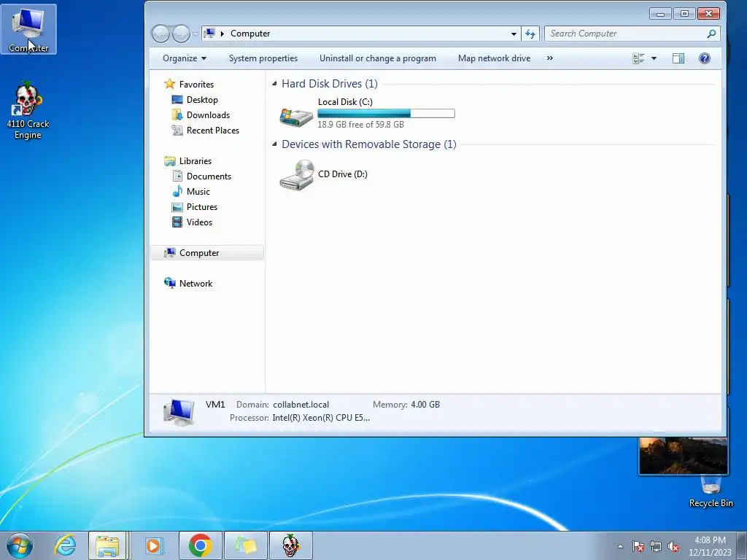Click the 18.9 GB free text
747x560 pixels.
point(360,125)
